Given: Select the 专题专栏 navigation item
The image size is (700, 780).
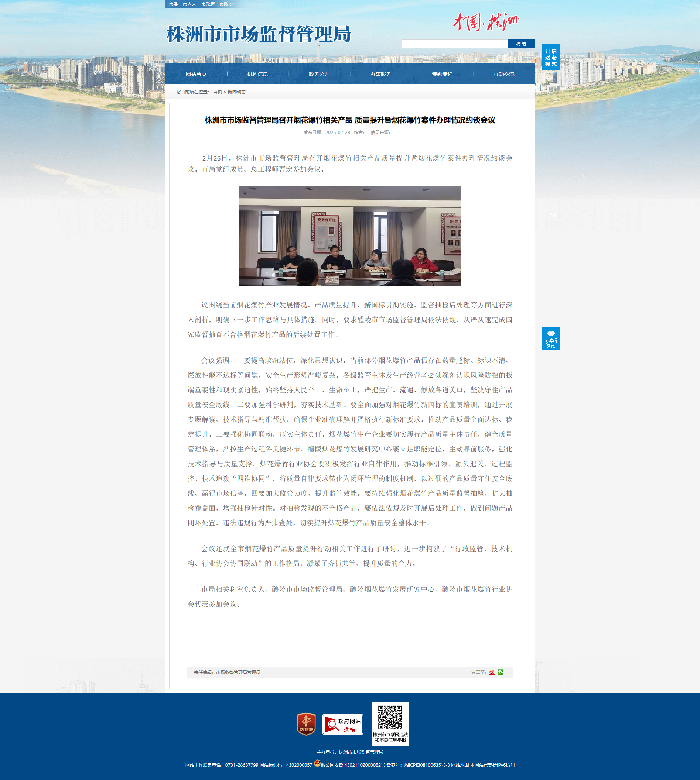Looking at the screenshot, I should click(x=442, y=74).
